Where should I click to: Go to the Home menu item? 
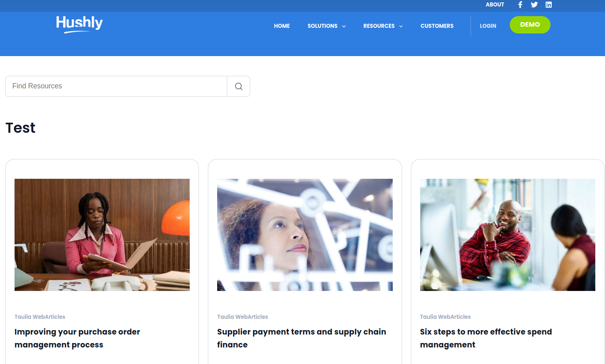[282, 26]
